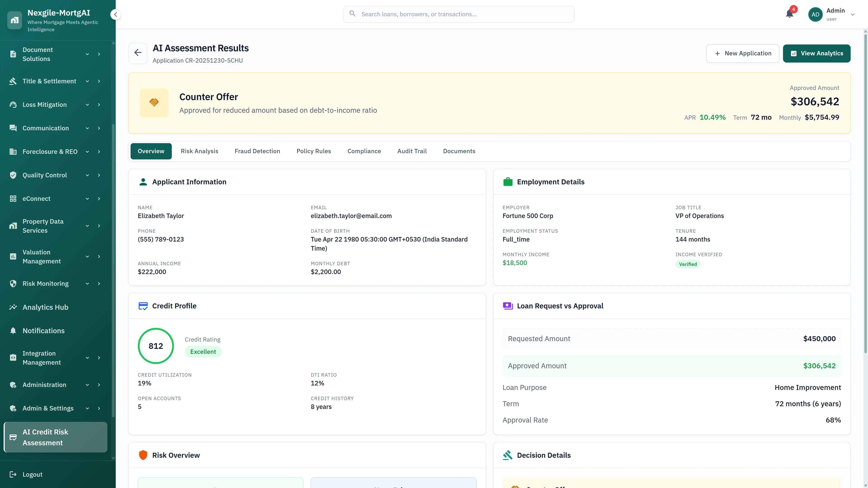Toggle the Verified income status badge
This screenshot has width=868, height=488.
[688, 264]
